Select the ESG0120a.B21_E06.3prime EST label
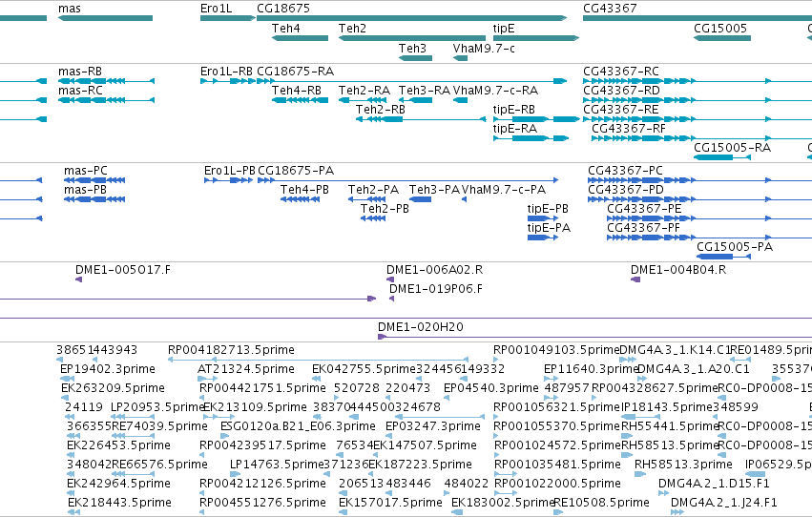Image resolution: width=812 pixels, height=517 pixels. click(299, 427)
